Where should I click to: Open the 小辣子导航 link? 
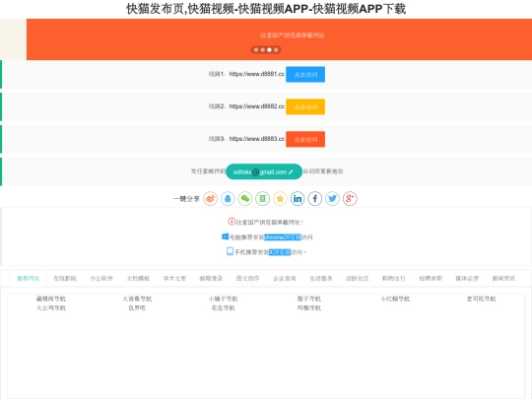pyautogui.click(x=224, y=299)
